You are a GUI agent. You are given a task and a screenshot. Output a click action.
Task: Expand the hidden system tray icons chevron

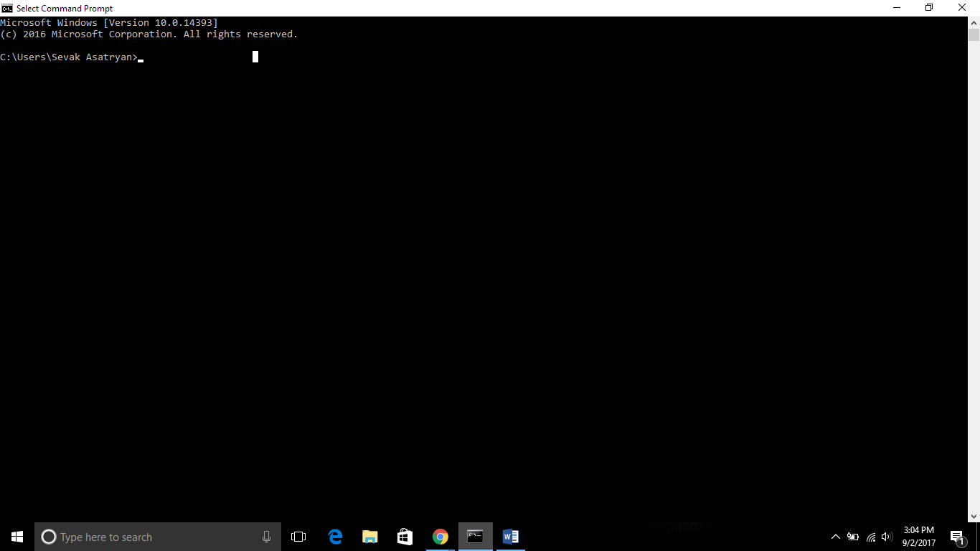836,537
